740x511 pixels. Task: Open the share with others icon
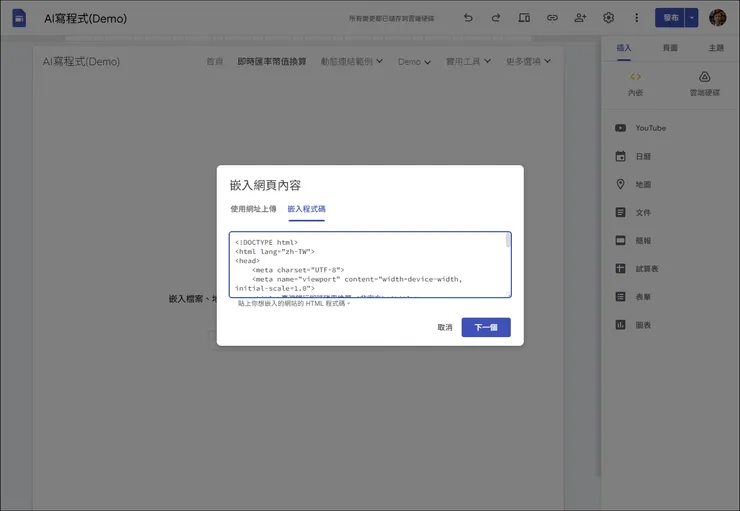click(x=580, y=18)
